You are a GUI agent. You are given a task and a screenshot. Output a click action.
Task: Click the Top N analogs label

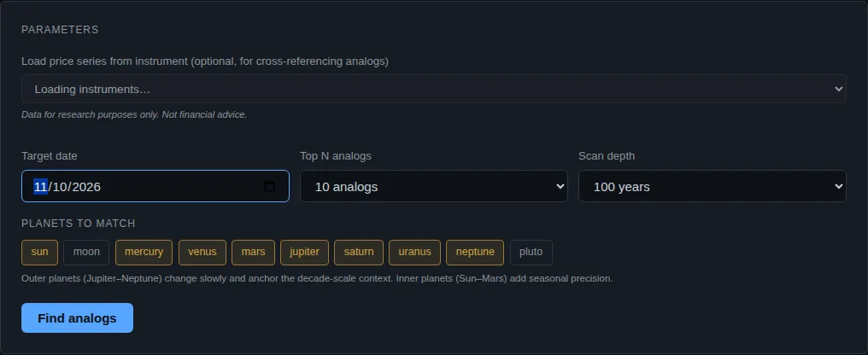pyautogui.click(x=336, y=156)
